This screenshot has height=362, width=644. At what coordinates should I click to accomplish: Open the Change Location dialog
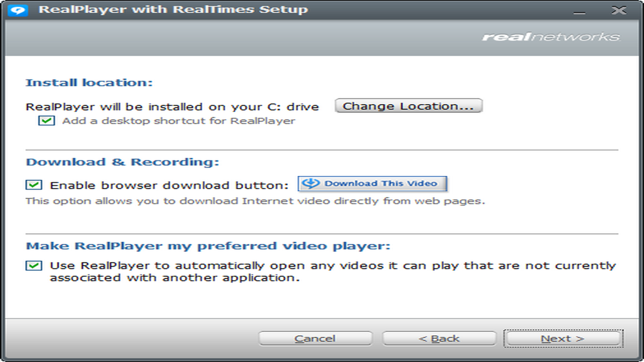(409, 106)
